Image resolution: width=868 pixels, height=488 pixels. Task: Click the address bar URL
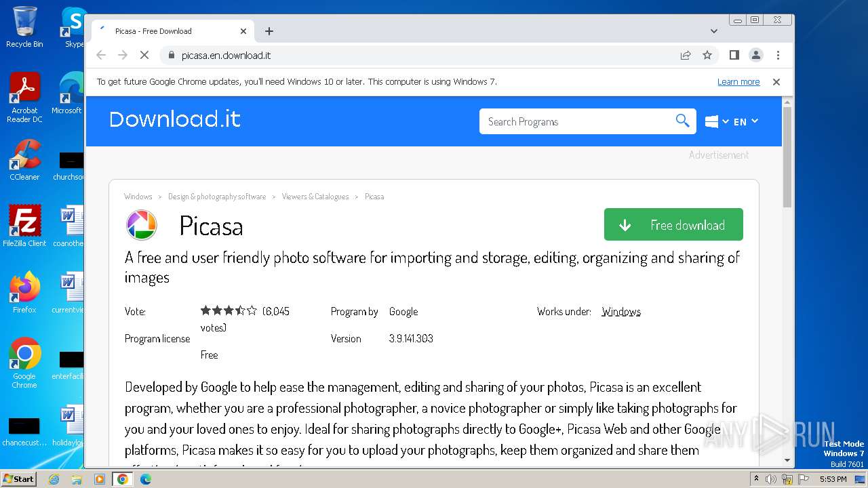[226, 56]
